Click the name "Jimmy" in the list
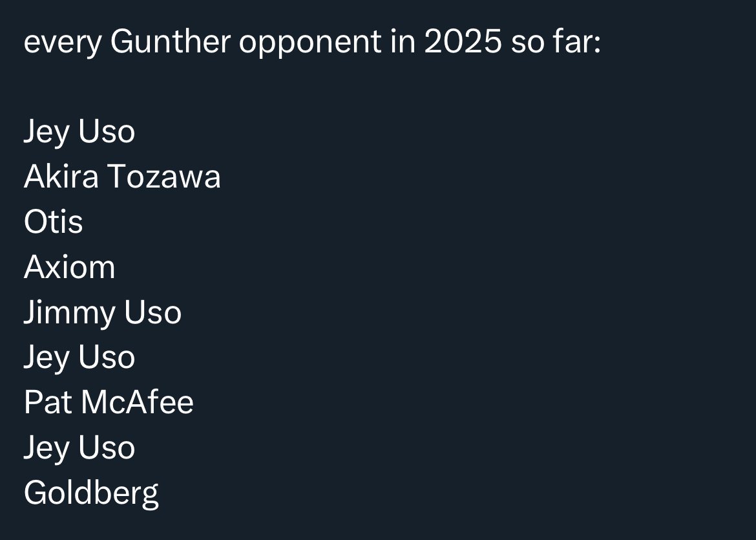756x540 pixels. point(69,312)
